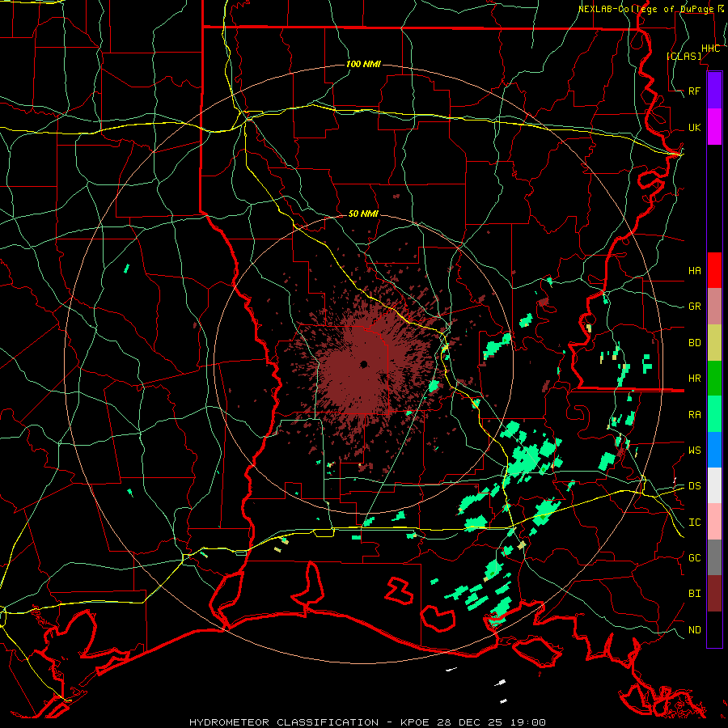The height and width of the screenshot is (728, 728).
Task: Click the '100 NMI' range ring label
Action: click(363, 64)
